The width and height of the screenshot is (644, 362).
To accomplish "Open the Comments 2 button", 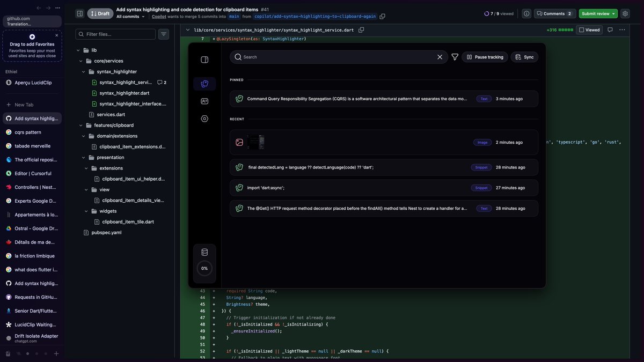I will 555,13.
